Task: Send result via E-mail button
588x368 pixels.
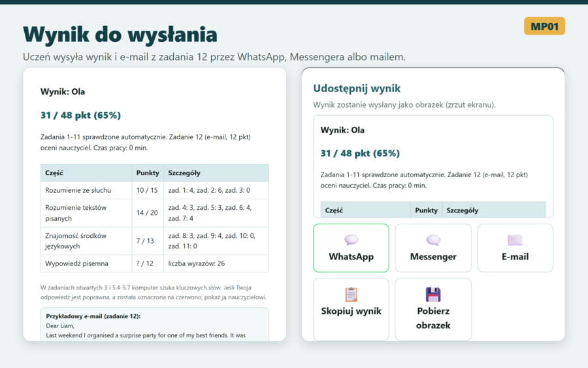Action: pyautogui.click(x=515, y=248)
